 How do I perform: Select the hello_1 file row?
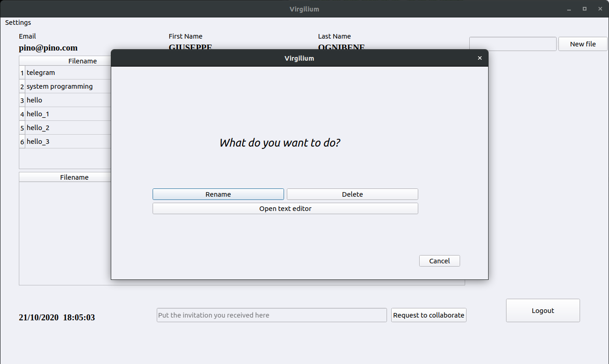tap(68, 114)
